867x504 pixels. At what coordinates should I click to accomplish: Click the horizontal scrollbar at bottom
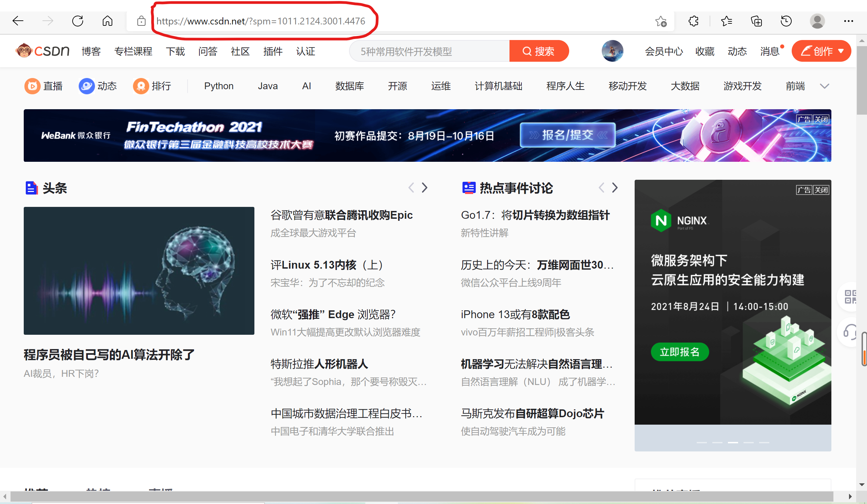click(422, 497)
